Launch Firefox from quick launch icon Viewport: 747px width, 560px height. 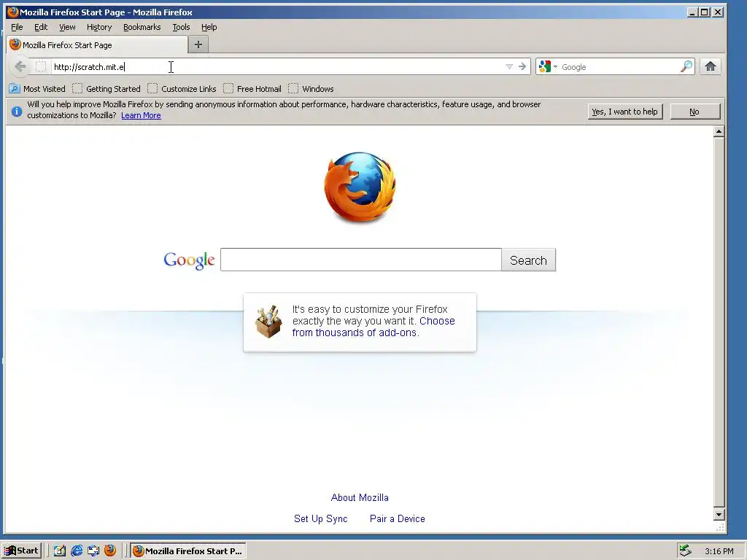[110, 551]
